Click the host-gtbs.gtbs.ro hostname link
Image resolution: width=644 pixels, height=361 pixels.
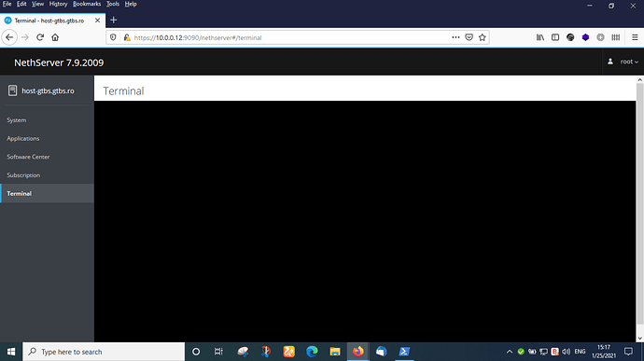[48, 90]
